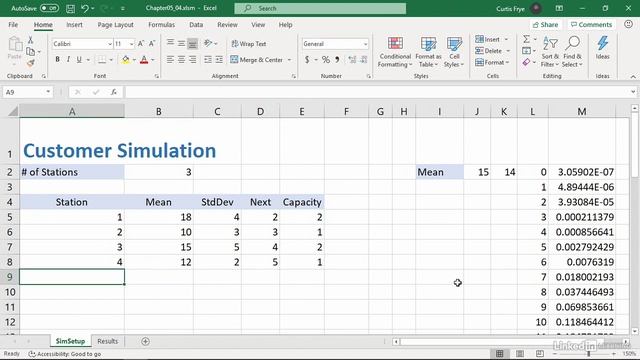
Task: Apply the yellow fill color
Action: [x=126, y=60]
